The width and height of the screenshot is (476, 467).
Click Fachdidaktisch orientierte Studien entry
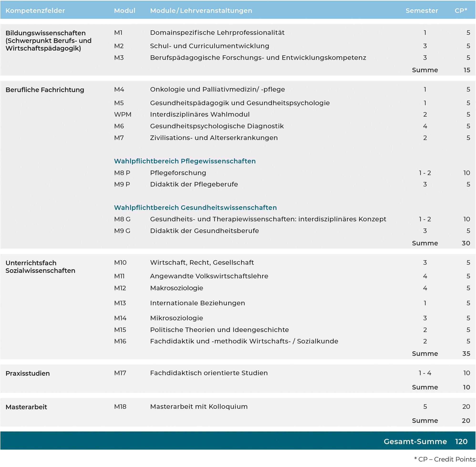[209, 373]
